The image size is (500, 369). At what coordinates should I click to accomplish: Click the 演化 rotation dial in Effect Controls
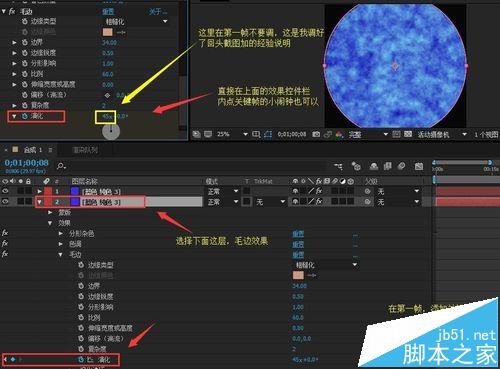[111, 132]
